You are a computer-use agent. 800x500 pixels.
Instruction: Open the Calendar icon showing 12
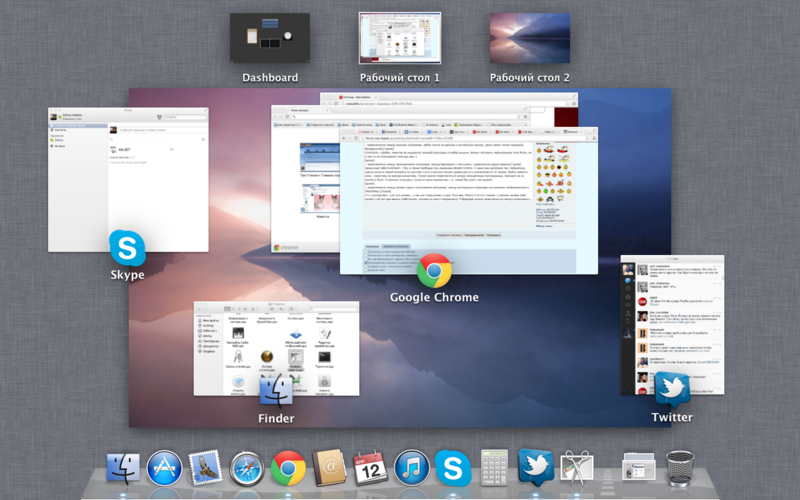click(x=371, y=468)
